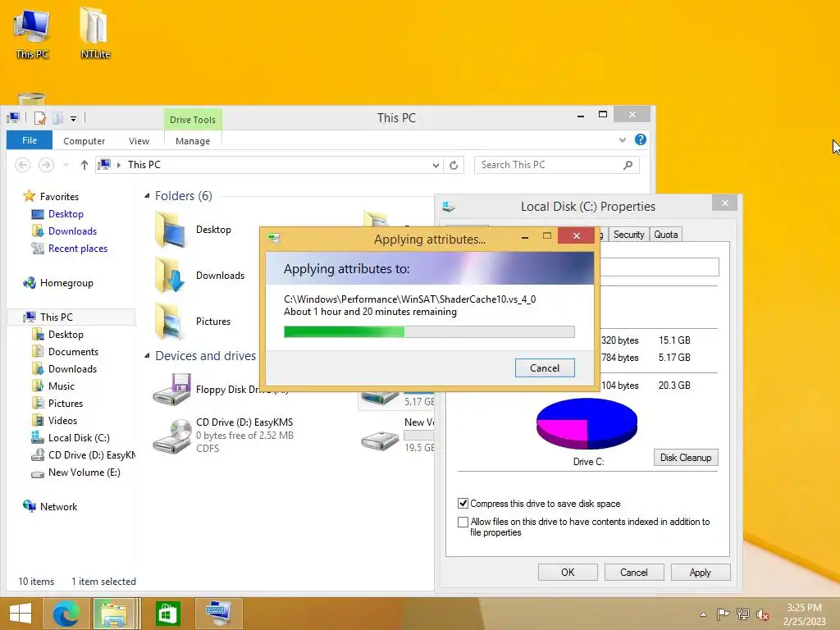Open the Manage ribbon tab

pyautogui.click(x=192, y=141)
